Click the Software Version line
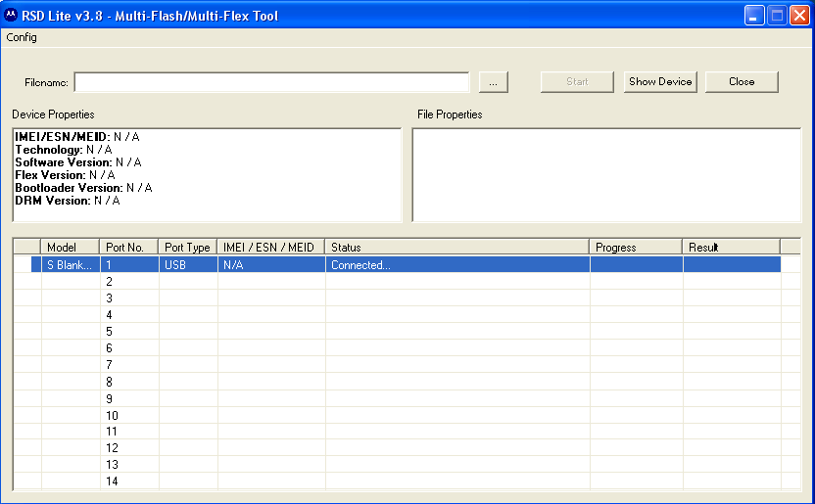This screenshot has height=504, width=815. (78, 161)
